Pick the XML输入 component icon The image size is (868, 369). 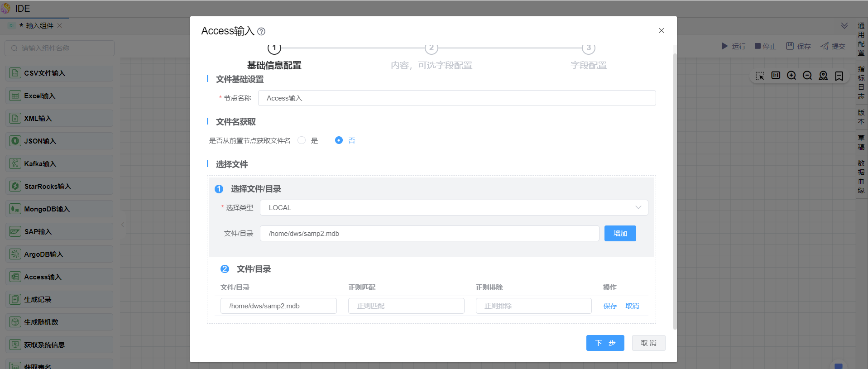pyautogui.click(x=15, y=118)
